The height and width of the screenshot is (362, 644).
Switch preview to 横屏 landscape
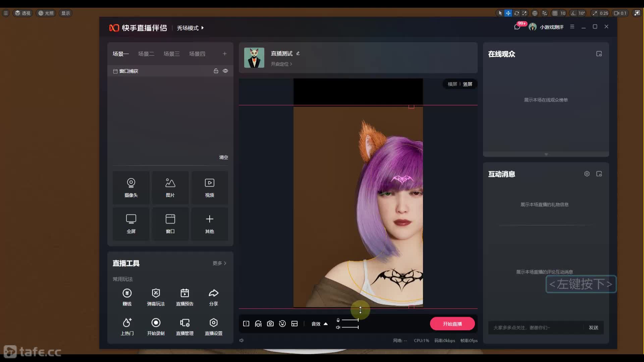[452, 84]
